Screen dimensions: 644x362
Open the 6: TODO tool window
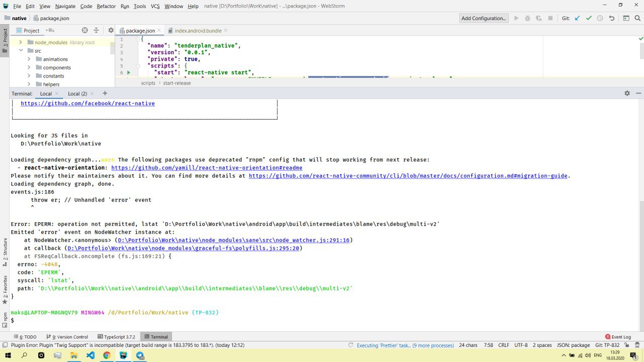coord(25,337)
